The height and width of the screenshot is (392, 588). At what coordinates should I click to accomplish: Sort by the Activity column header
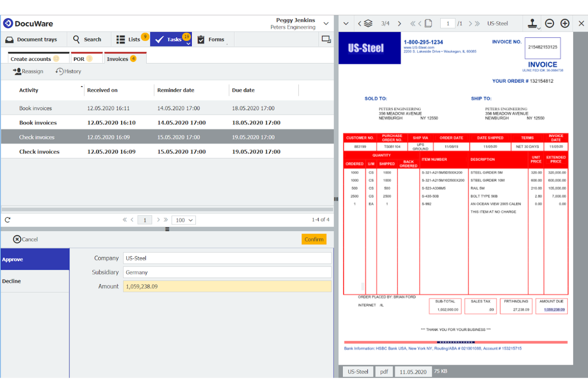[29, 90]
